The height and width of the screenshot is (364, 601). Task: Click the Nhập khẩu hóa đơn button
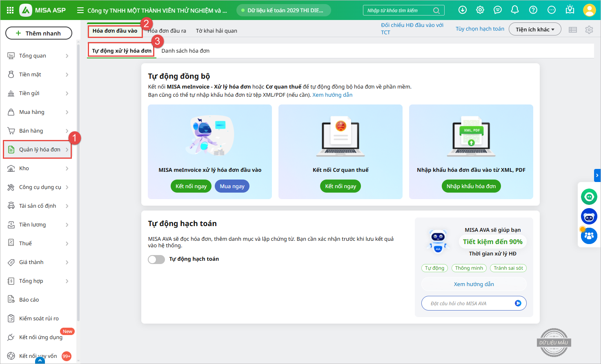[x=471, y=186]
